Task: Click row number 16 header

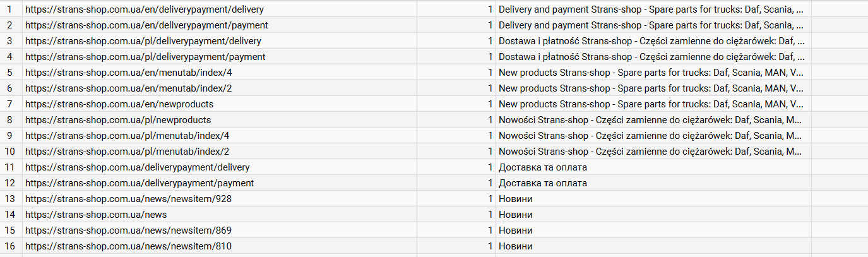Action: click(9, 246)
